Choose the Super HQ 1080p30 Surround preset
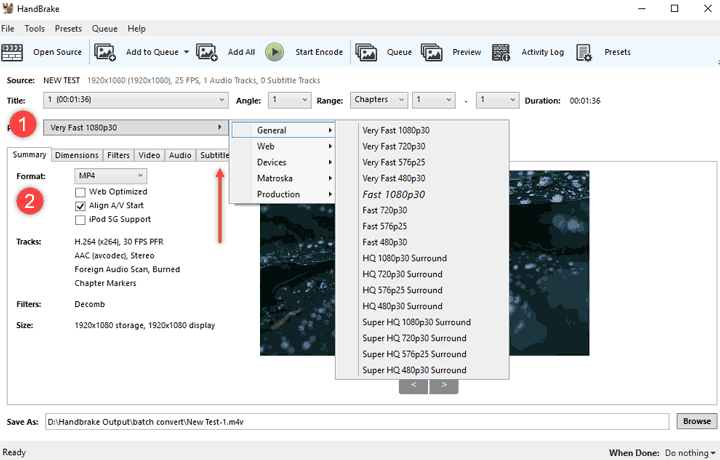Screen dimensions: 720x460 coord(422,322)
